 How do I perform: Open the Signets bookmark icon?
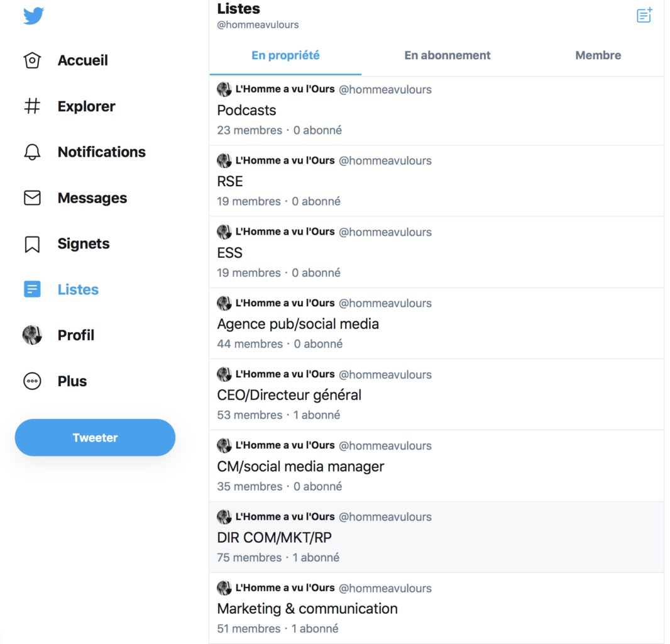tap(32, 244)
